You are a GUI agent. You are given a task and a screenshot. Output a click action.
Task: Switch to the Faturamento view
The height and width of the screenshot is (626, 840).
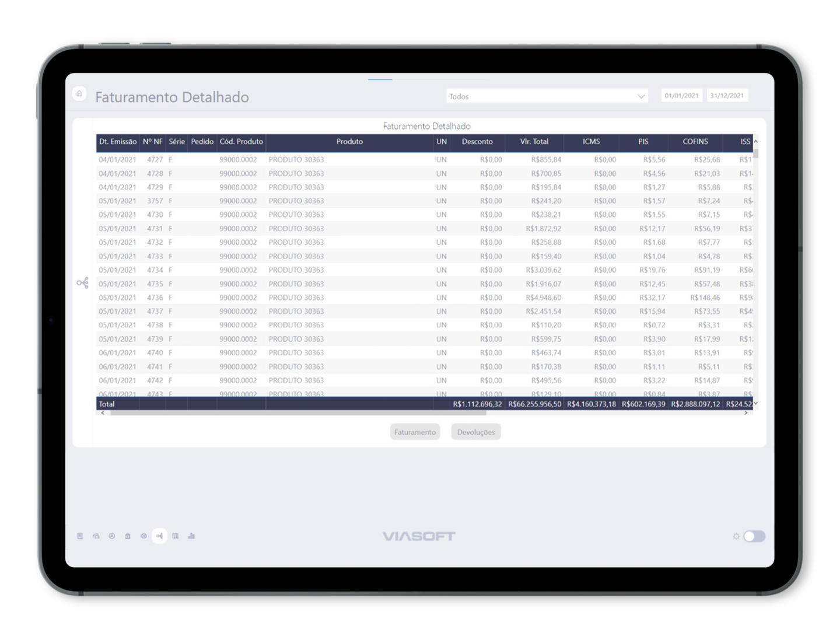click(415, 432)
